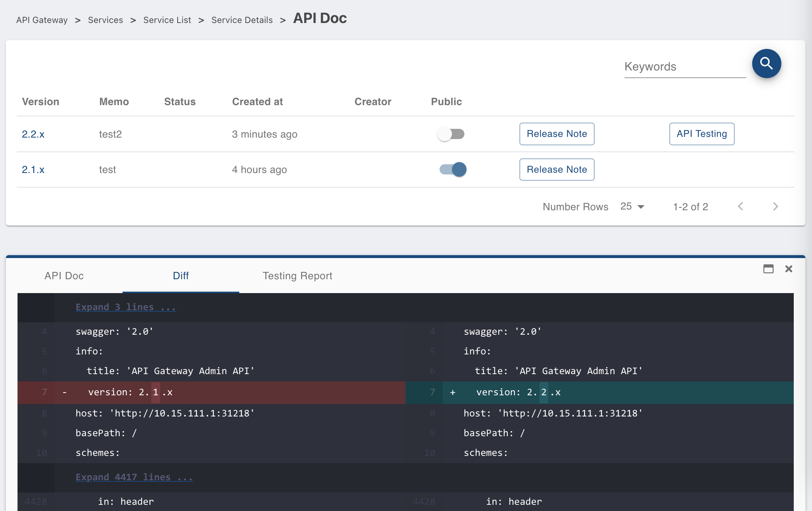Navigate to API Gateway breadcrumb
Viewport: 812px width, 511px height.
tap(42, 20)
